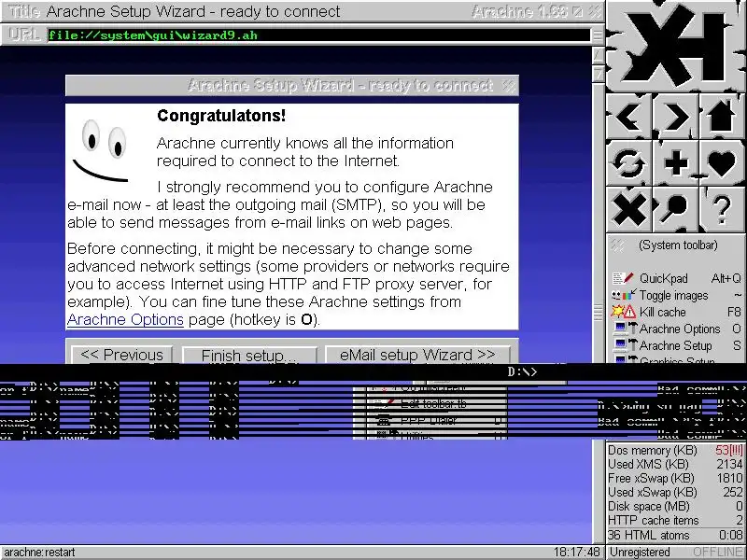The width and height of the screenshot is (747, 560).
Task: Click the clock showing 18:17:48
Action: coord(576,553)
